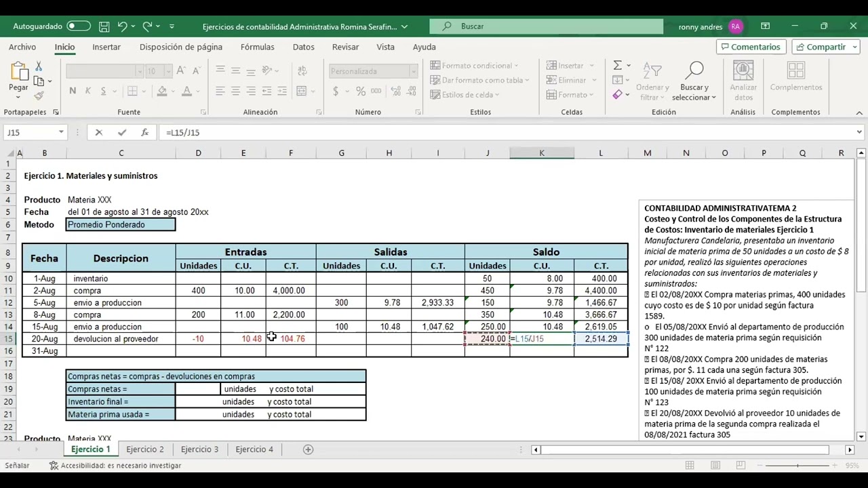Click the confirm formula check icon
Viewport: 868px width, 488px height.
122,133
